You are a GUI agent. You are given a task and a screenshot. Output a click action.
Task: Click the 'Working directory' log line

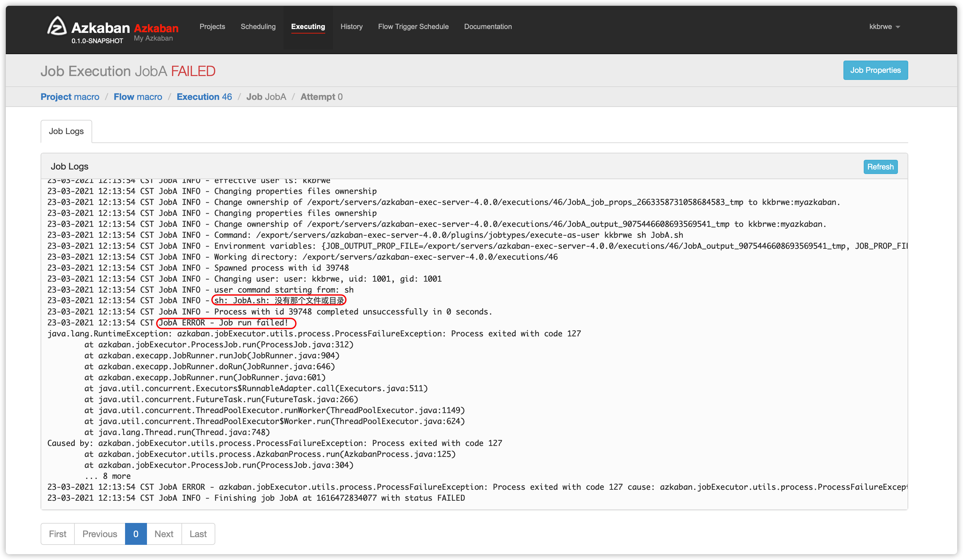pyautogui.click(x=303, y=257)
